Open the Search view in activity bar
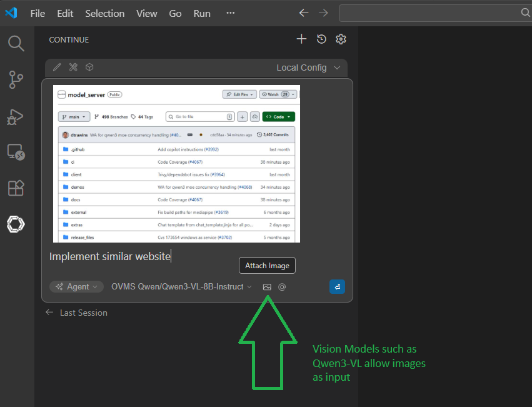 16,43
